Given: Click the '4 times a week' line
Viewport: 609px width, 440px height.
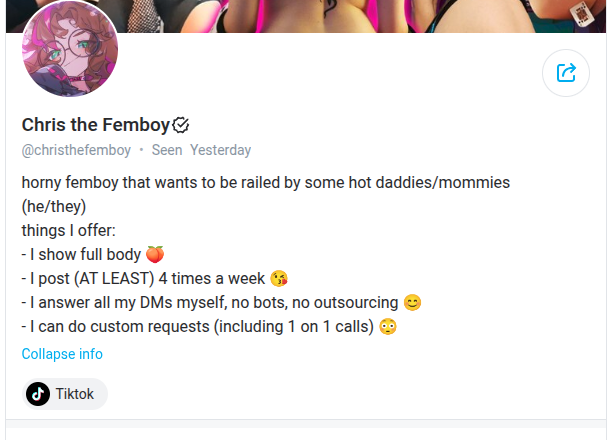Looking at the screenshot, I should pyautogui.click(x=155, y=278).
